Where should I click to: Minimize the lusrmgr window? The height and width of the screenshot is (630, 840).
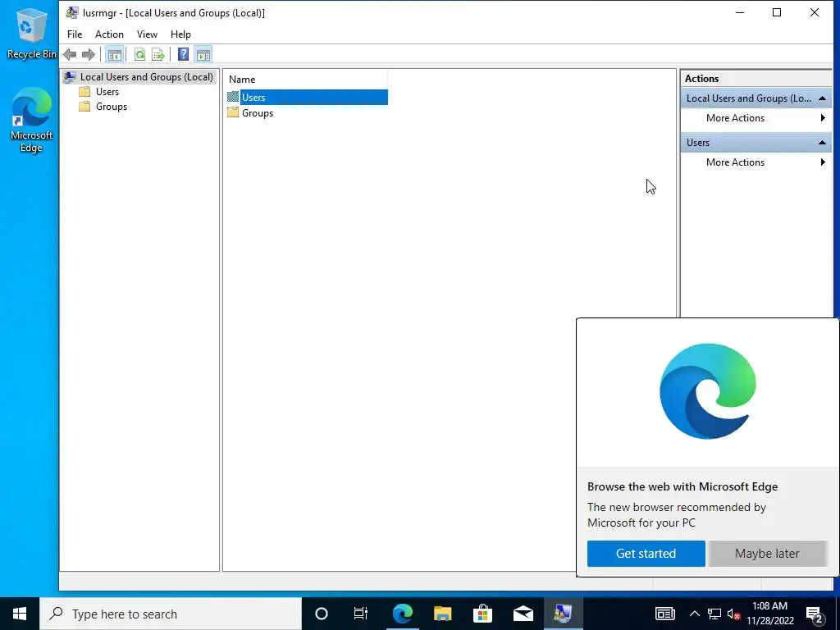click(x=740, y=13)
